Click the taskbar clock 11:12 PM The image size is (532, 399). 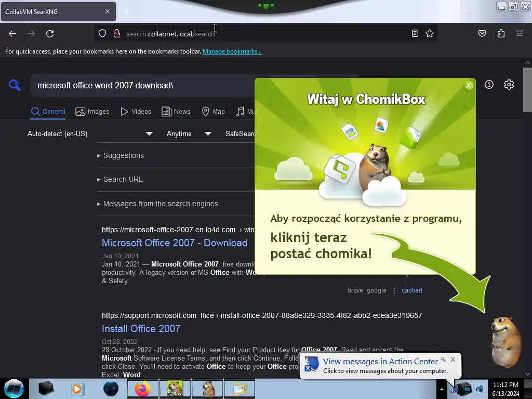[x=506, y=385]
